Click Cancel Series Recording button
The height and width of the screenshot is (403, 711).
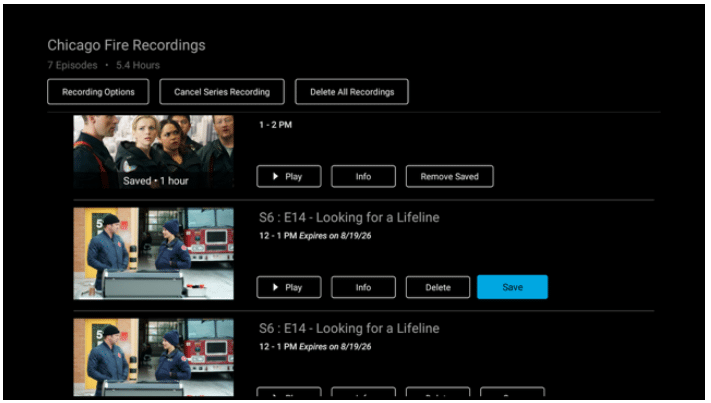222,92
